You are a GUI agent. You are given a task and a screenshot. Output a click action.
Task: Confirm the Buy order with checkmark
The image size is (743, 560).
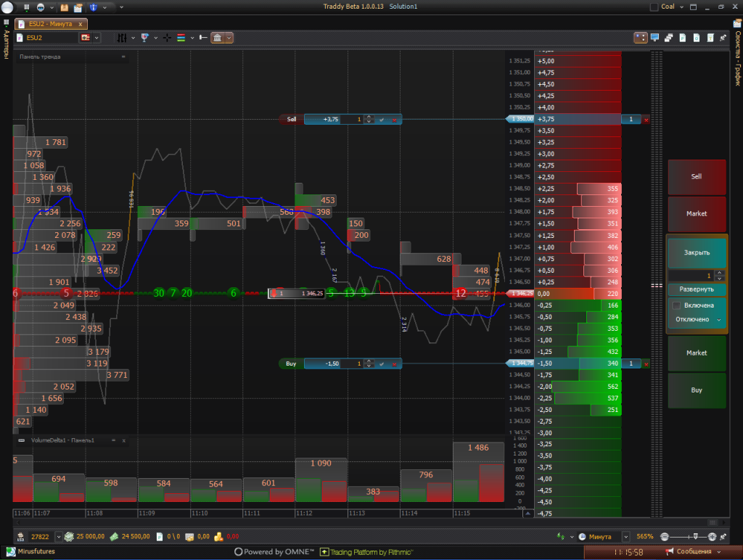pos(382,363)
